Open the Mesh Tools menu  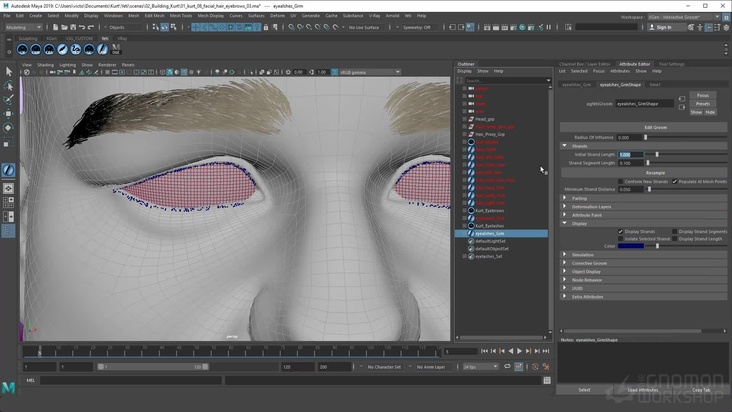181,16
